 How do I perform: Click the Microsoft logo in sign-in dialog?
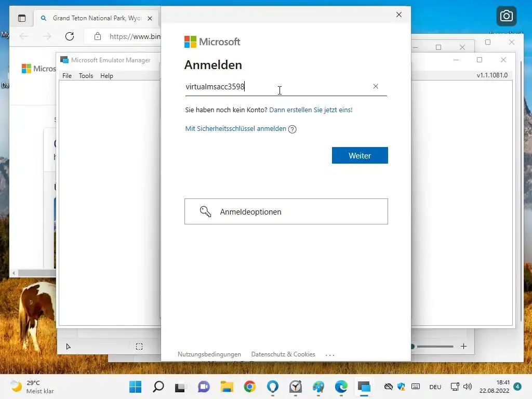tap(212, 42)
